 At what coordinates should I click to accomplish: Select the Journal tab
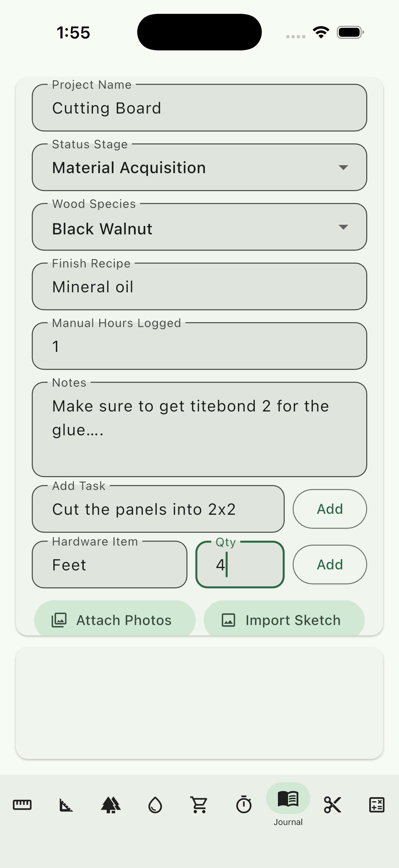tap(288, 804)
